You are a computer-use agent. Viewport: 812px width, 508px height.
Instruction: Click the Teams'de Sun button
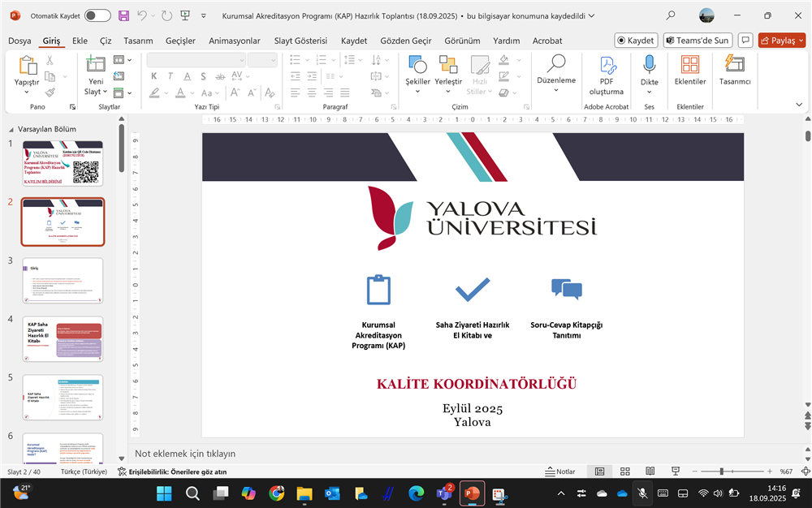click(x=698, y=41)
